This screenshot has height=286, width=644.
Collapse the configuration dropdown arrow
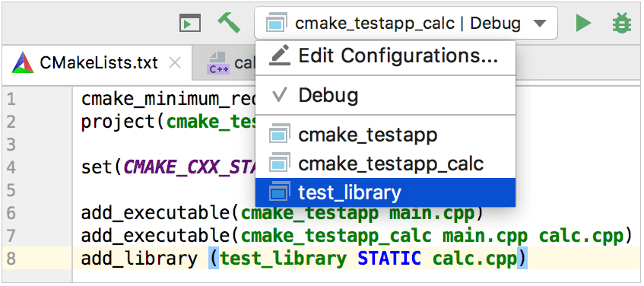pos(540,24)
